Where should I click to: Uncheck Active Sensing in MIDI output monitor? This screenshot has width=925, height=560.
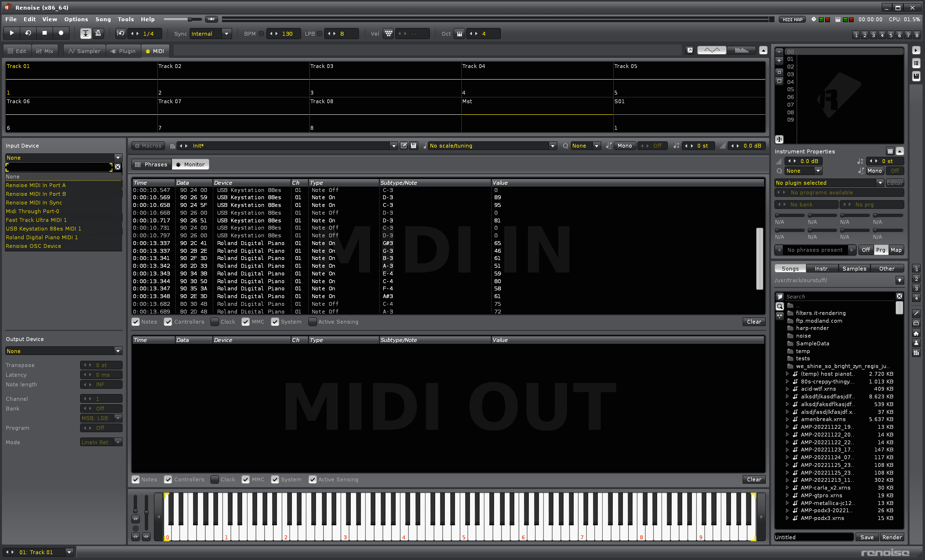pos(313,479)
